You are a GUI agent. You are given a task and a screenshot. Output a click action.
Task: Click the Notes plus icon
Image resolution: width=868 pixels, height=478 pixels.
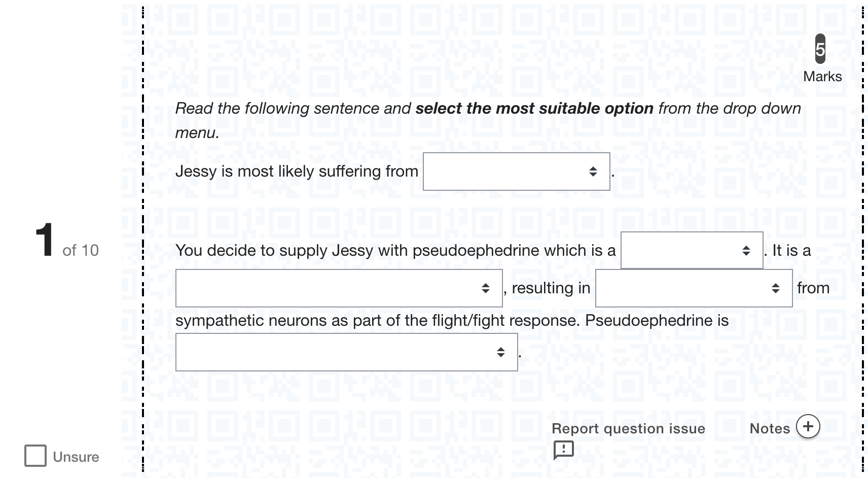pyautogui.click(x=808, y=426)
